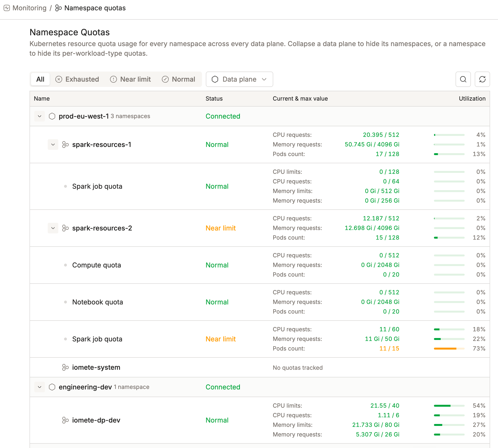Click the Namespace Quotas page heading
Viewport: 498px width, 448px height.
pos(70,32)
